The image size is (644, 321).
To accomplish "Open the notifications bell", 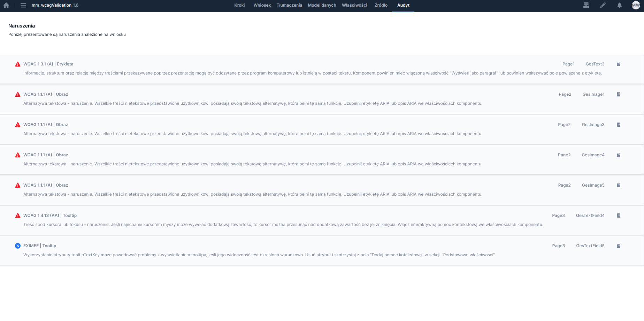I will pos(620,5).
